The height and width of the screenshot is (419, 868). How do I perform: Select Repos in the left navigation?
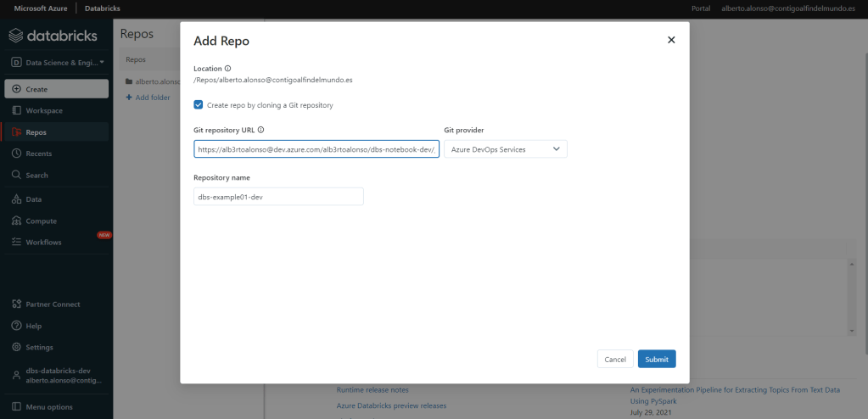(x=36, y=132)
